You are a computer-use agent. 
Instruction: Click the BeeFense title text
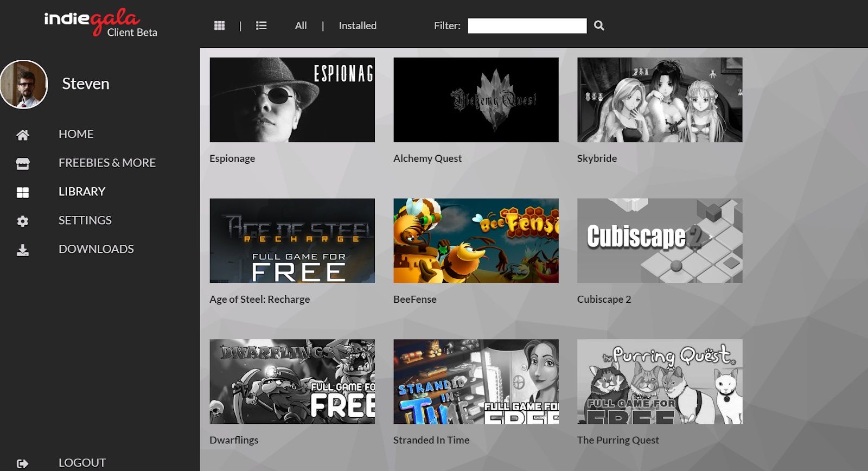(x=415, y=300)
